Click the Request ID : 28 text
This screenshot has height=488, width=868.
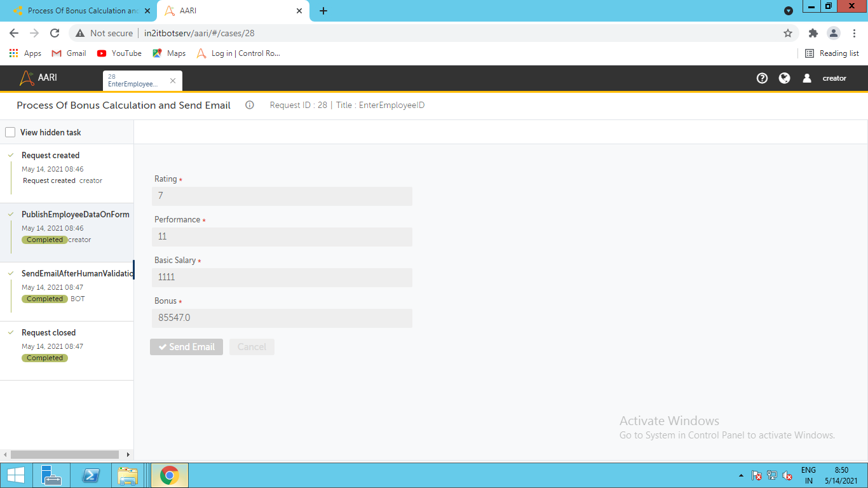click(x=299, y=105)
